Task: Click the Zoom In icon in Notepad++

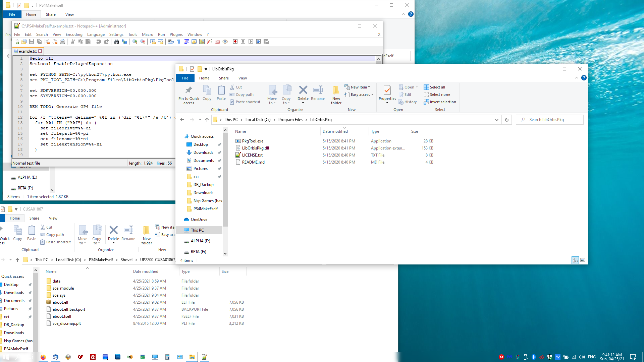Action: 135,42
